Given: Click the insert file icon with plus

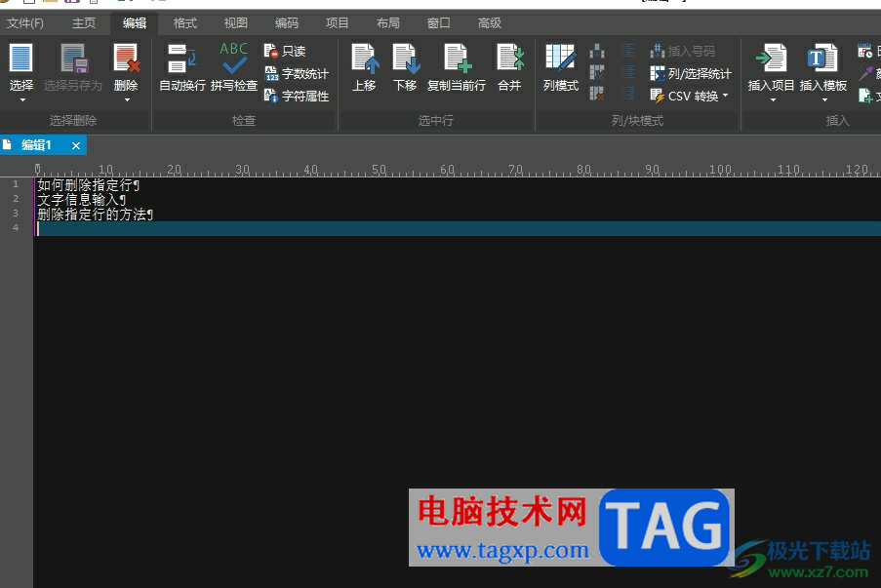Looking at the screenshot, I should click(865, 96).
